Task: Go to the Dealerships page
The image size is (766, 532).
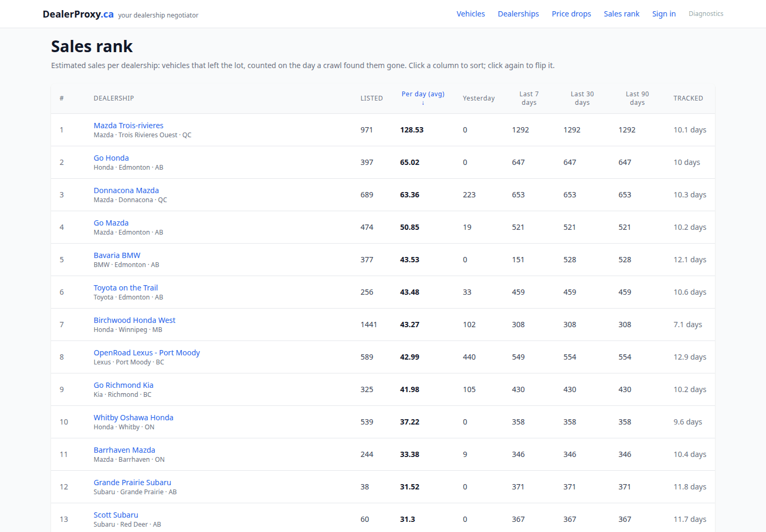Action: click(518, 14)
